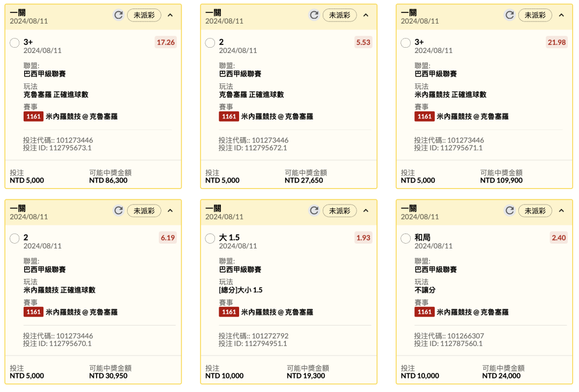
Task: Refresh the bet card with odds 6.19
Action: point(118,210)
